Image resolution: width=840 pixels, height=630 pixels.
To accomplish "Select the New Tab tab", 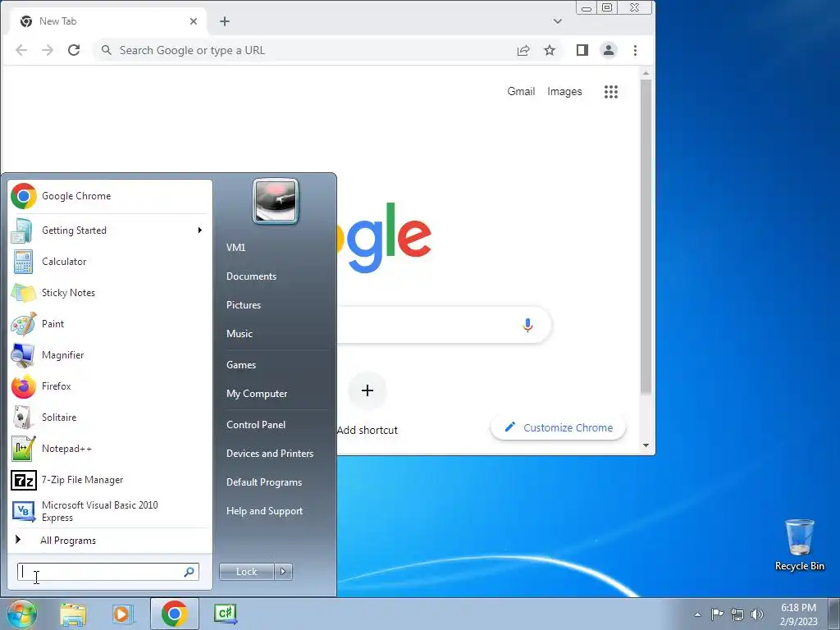I will (109, 21).
